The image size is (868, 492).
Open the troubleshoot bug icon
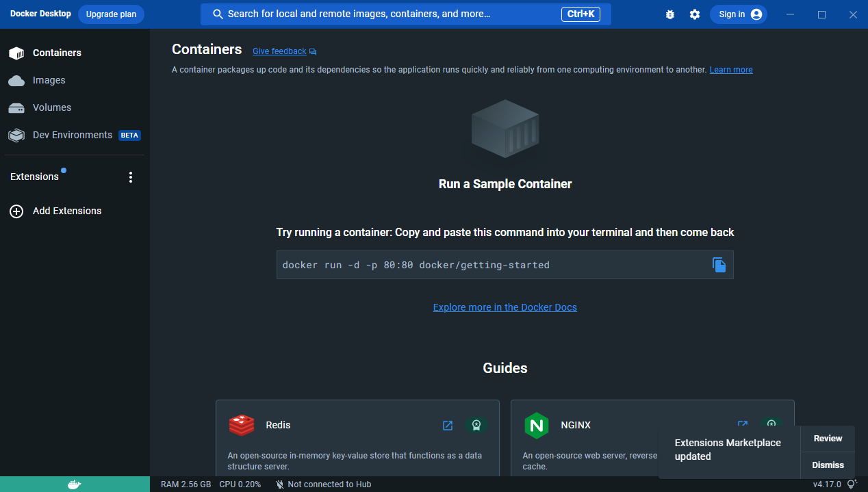click(x=670, y=14)
